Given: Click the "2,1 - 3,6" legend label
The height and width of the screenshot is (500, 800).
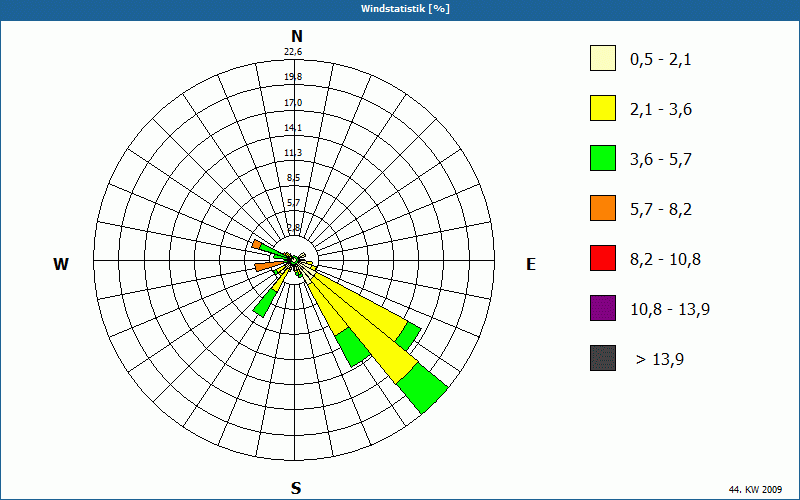Looking at the screenshot, I should pos(661,110).
